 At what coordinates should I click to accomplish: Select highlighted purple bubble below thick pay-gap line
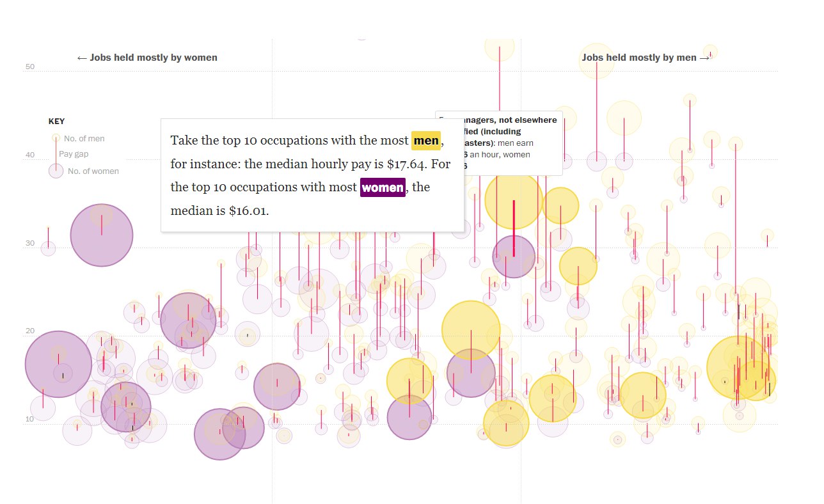click(514, 256)
